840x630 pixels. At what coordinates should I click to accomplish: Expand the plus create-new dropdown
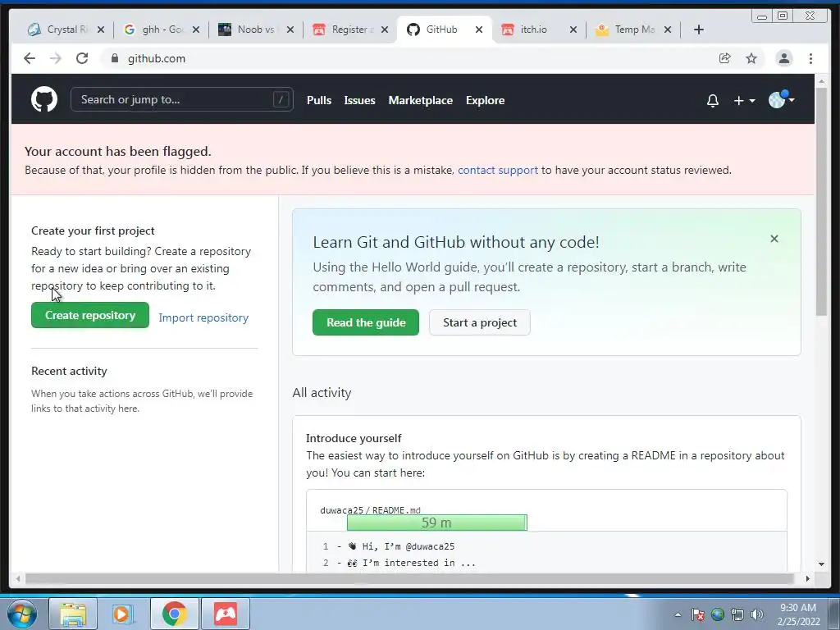click(744, 101)
